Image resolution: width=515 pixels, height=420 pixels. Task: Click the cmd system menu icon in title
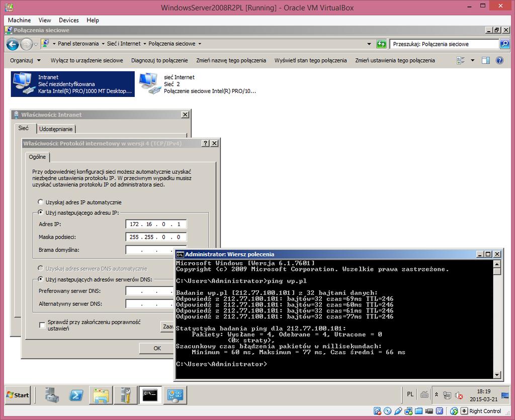tap(180, 255)
